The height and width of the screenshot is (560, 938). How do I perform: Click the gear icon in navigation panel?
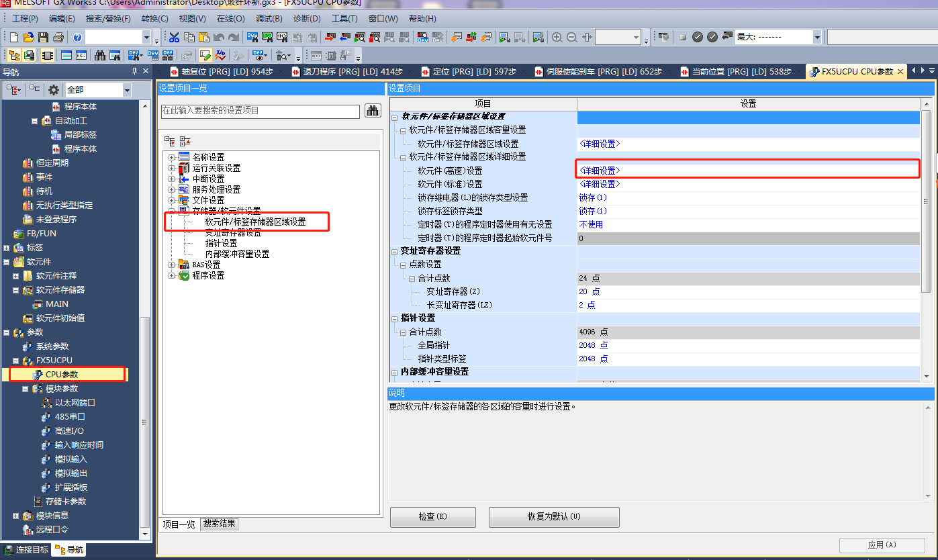click(x=54, y=89)
